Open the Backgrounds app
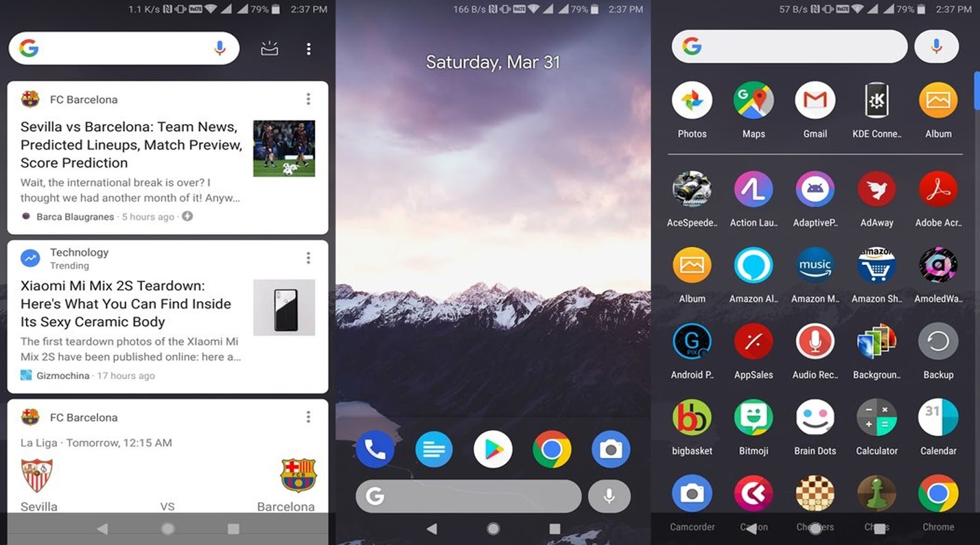Image resolution: width=980 pixels, height=545 pixels. coord(876,351)
